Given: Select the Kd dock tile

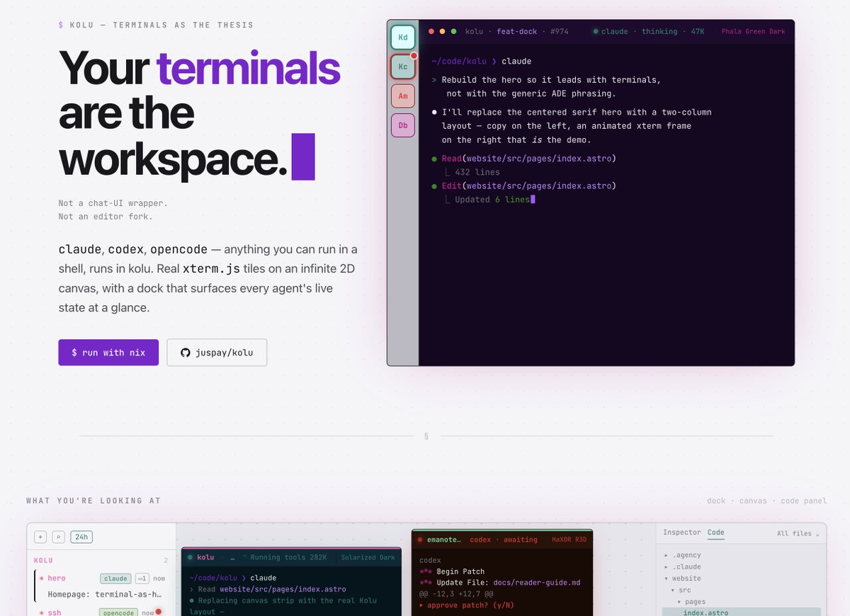Looking at the screenshot, I should [403, 37].
